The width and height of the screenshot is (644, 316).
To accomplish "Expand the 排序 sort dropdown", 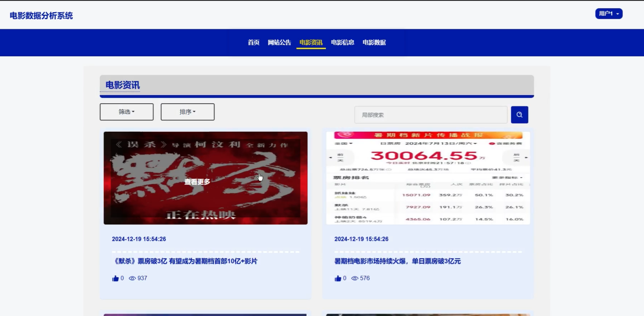I will tap(187, 112).
